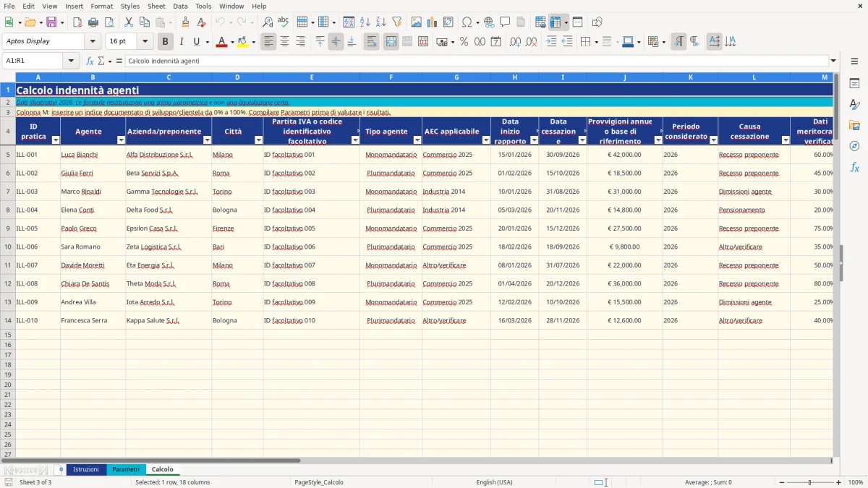Click zoom out minus button

780,482
